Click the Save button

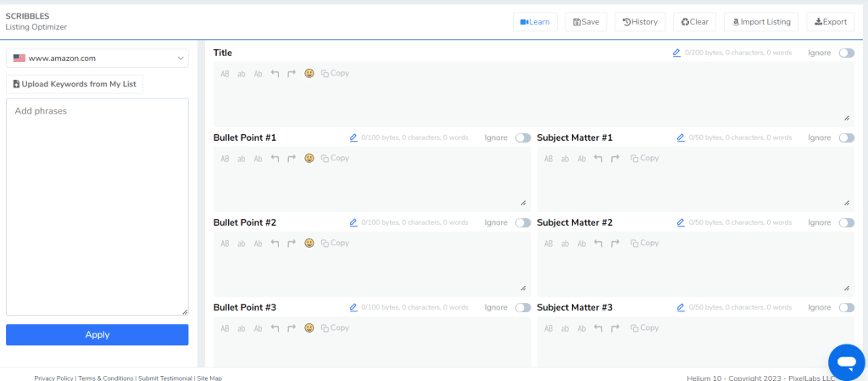[x=586, y=22]
